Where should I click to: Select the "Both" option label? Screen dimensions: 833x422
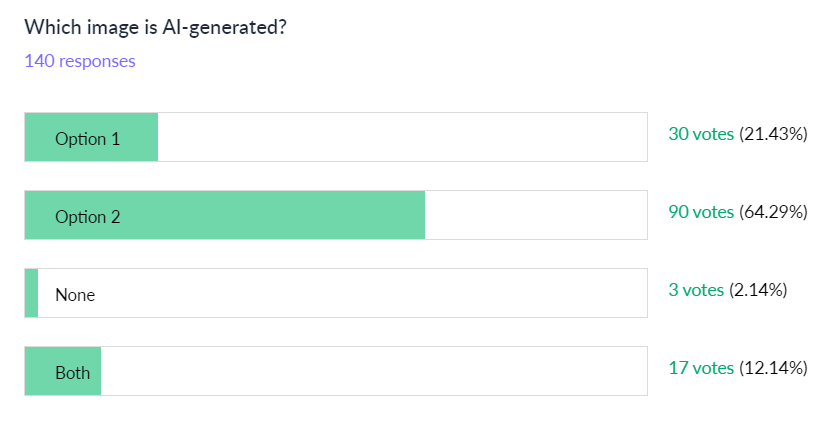point(72,372)
